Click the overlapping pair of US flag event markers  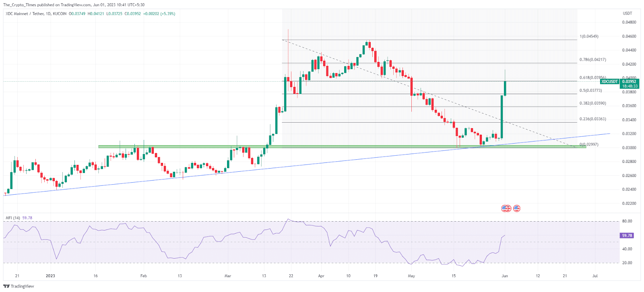[x=506, y=208]
